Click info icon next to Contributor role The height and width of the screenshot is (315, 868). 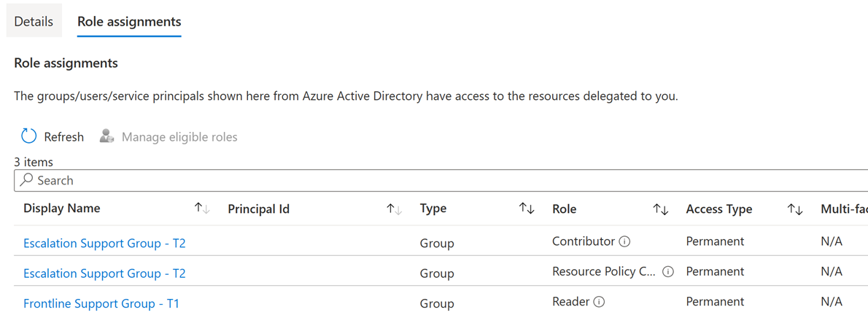click(624, 241)
